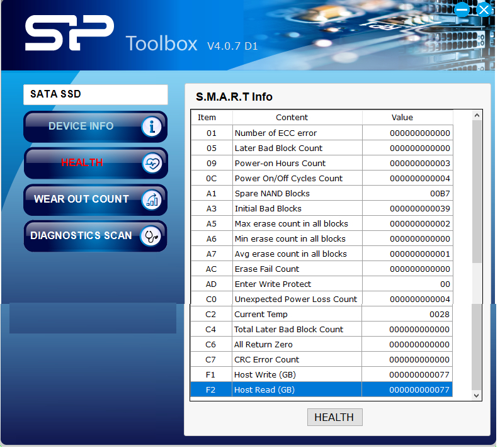Click the value 0028 for Current Temp
Screen dimensions: 500x448
[x=439, y=314]
